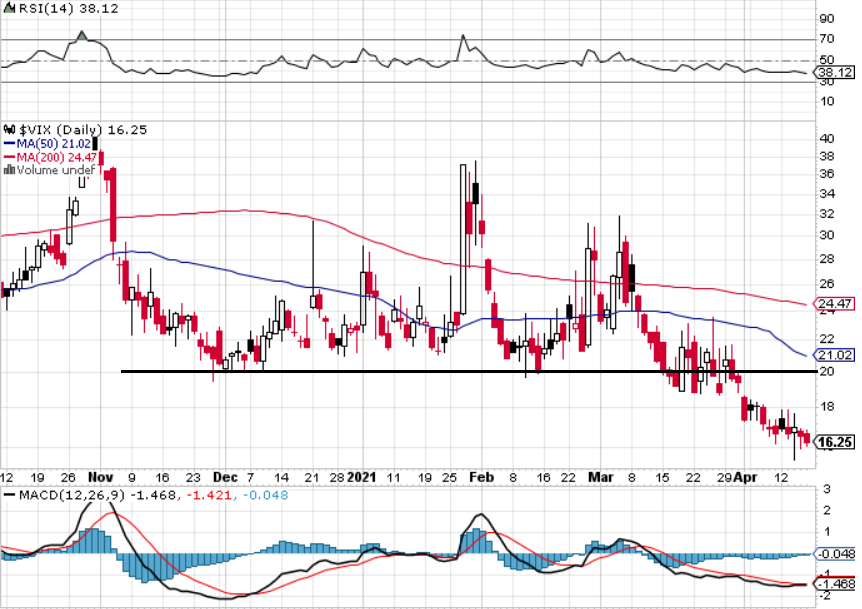
Task: Click the red -1.421 signal value
Action: 209,495
